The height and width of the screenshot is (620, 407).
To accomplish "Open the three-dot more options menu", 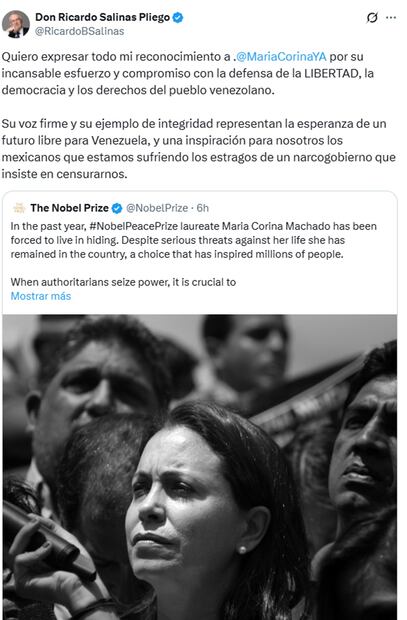I will (391, 18).
